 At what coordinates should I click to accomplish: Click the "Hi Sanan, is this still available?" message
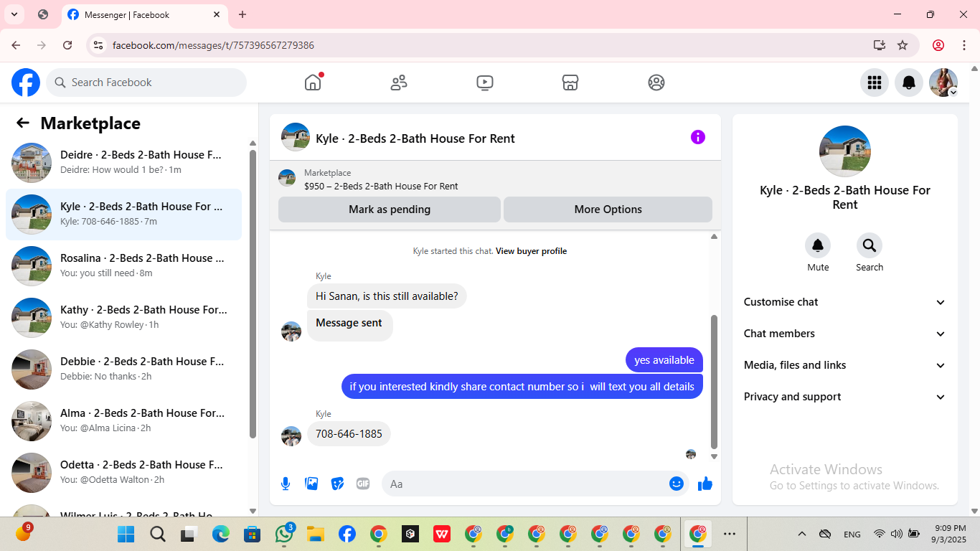click(x=387, y=296)
